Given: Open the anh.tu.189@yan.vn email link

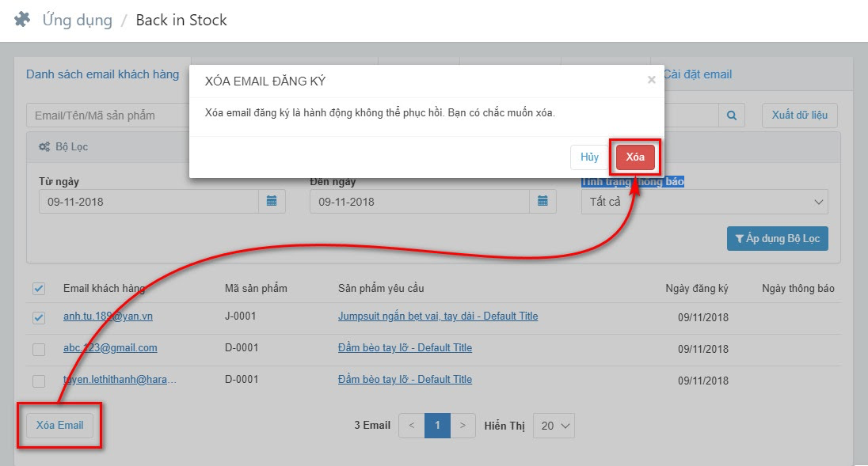Looking at the screenshot, I should (x=108, y=316).
